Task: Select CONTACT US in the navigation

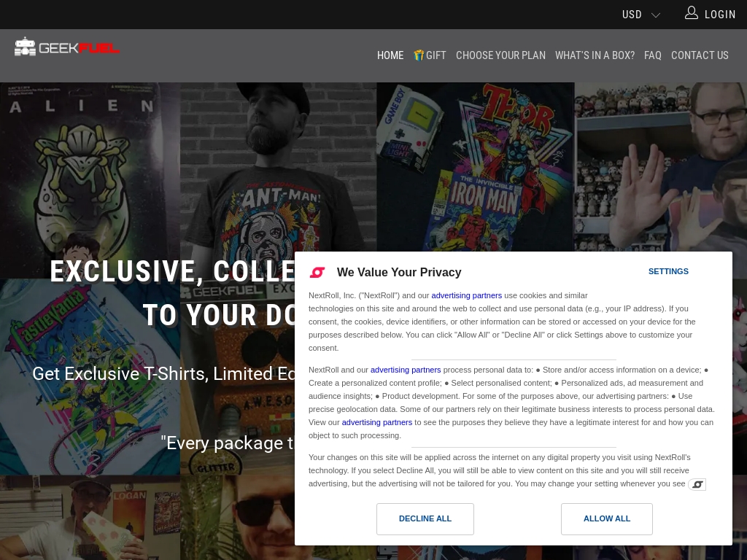Action: pos(700,55)
